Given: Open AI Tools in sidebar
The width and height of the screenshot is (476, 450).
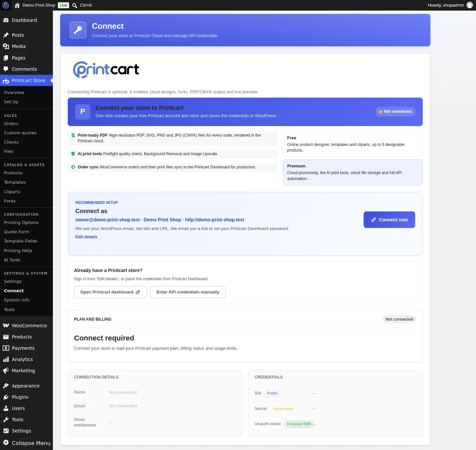Looking at the screenshot, I should 12,260.
